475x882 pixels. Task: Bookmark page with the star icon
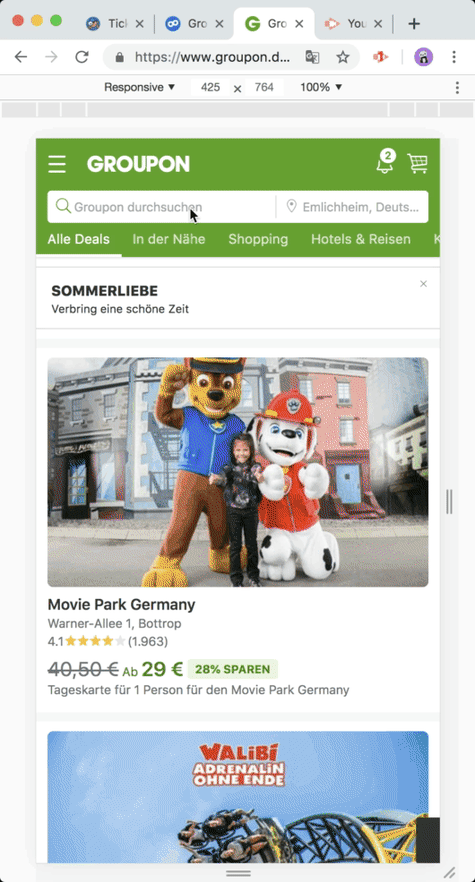(x=343, y=57)
